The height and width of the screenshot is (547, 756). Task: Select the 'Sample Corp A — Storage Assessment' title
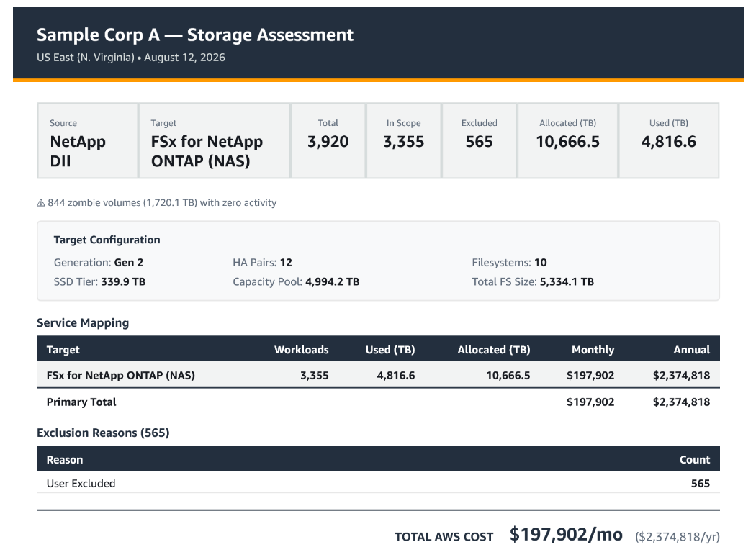195,35
